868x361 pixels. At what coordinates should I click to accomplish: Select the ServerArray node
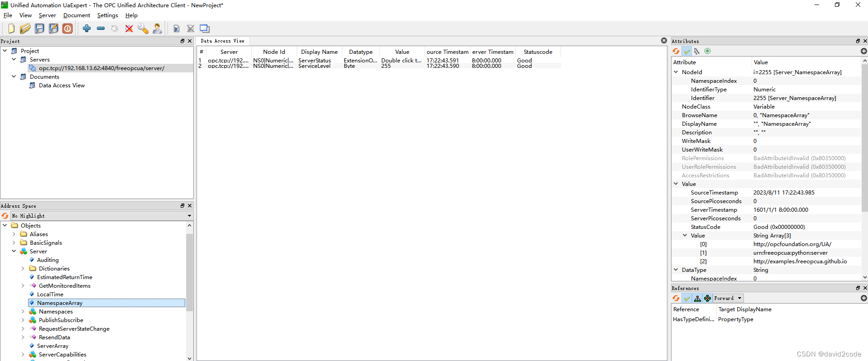(53, 346)
